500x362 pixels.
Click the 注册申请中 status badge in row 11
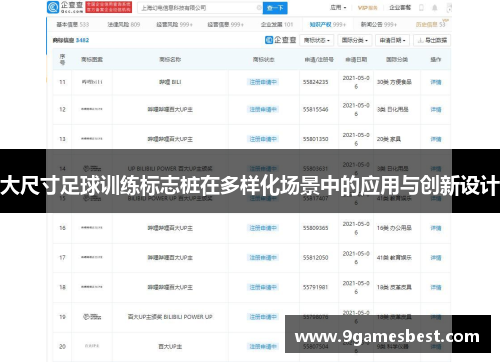pos(263,82)
